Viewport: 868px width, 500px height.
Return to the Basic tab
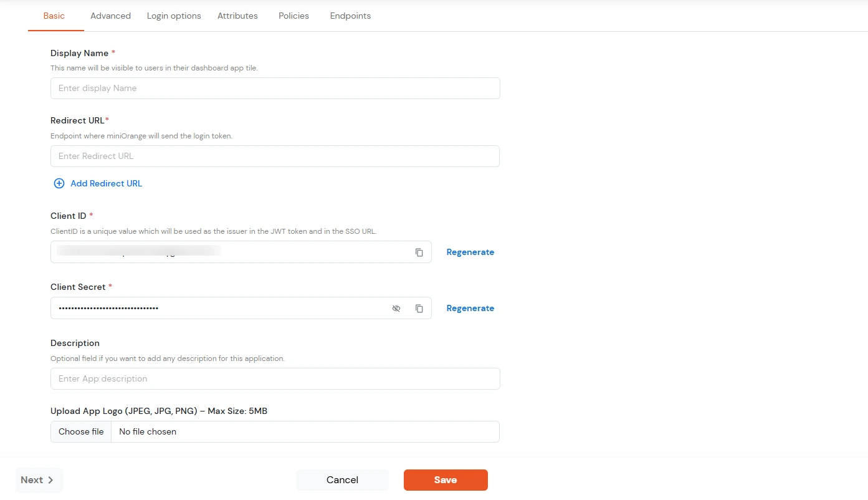[54, 16]
